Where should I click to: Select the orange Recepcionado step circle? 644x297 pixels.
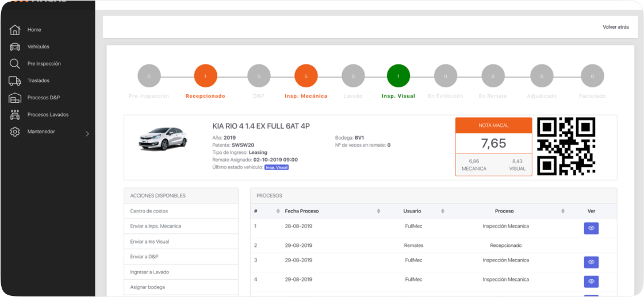pos(205,76)
